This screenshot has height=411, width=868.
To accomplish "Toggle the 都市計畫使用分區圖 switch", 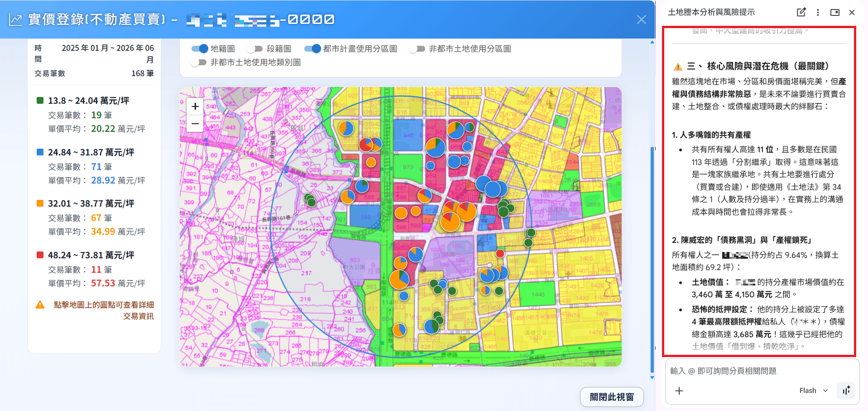I will click(x=312, y=48).
